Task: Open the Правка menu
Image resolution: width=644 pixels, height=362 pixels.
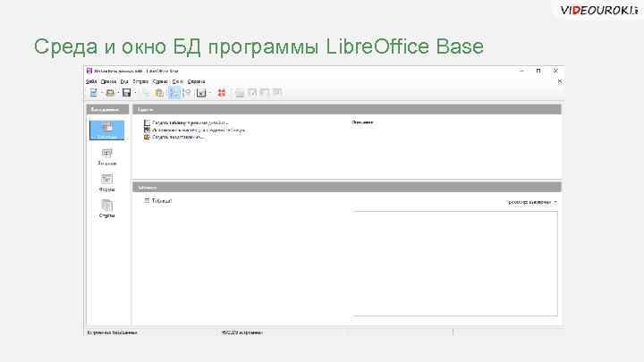Action: click(x=108, y=81)
